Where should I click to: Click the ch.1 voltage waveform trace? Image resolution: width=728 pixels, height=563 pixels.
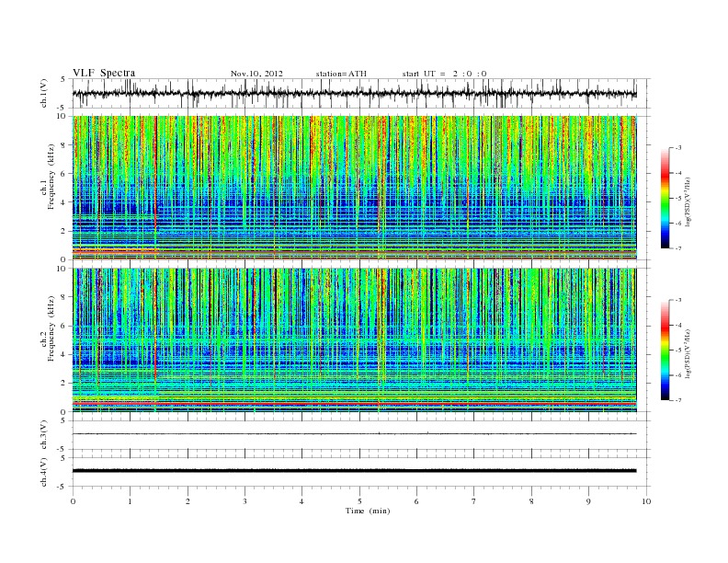tap(354, 93)
